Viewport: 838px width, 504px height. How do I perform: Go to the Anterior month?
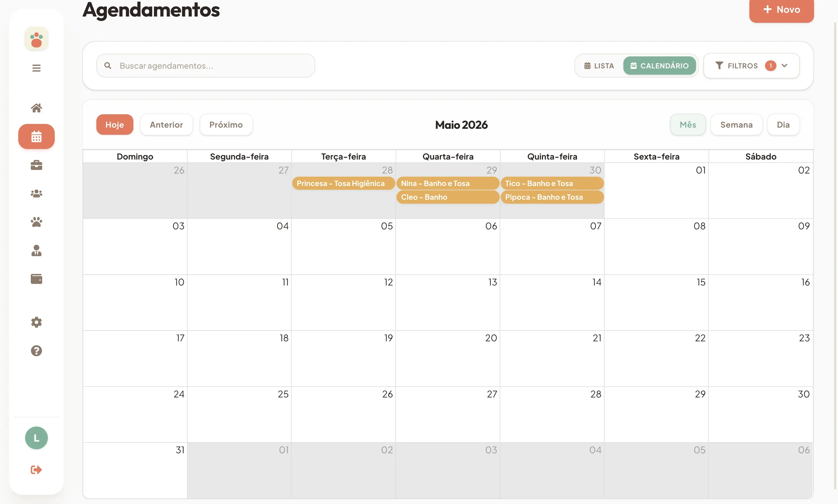[166, 125]
